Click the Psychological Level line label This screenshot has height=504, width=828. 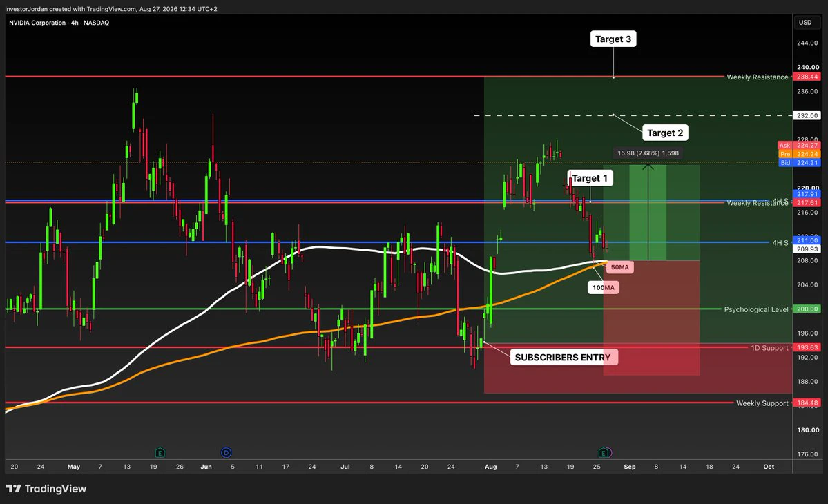point(756,309)
